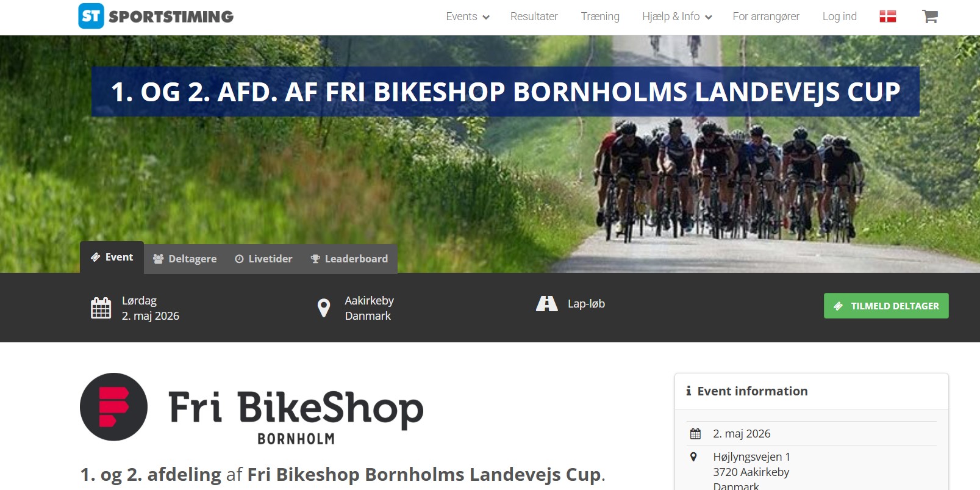980x490 pixels.
Task: Click the location pin beside Højlyngsvejen 1
Action: point(693,456)
